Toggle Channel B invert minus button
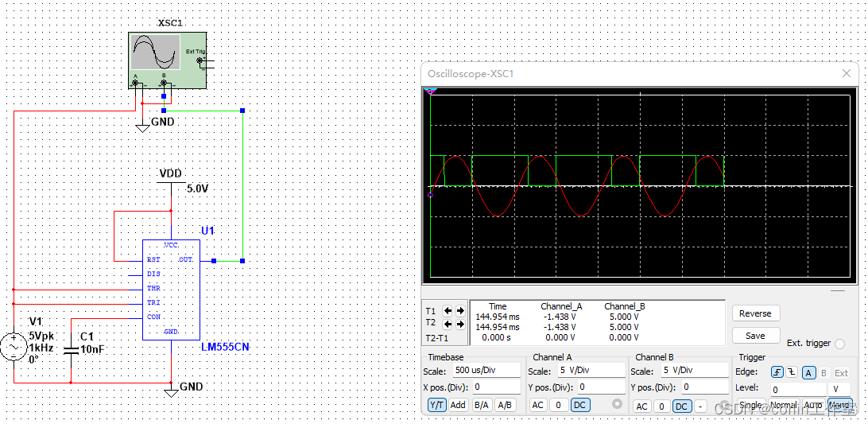Screen dimensions: 868x424 click(x=700, y=406)
